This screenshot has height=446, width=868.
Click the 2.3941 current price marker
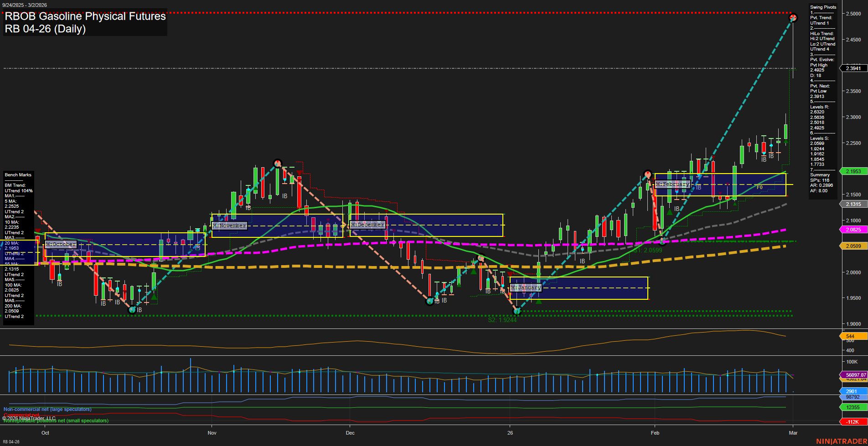(853, 68)
